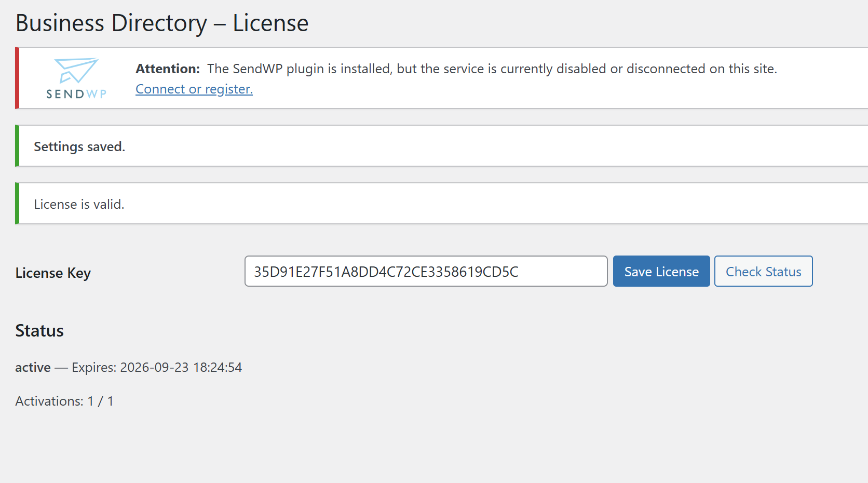This screenshot has height=483, width=868.
Task: Click the License Key field label
Action: click(53, 273)
